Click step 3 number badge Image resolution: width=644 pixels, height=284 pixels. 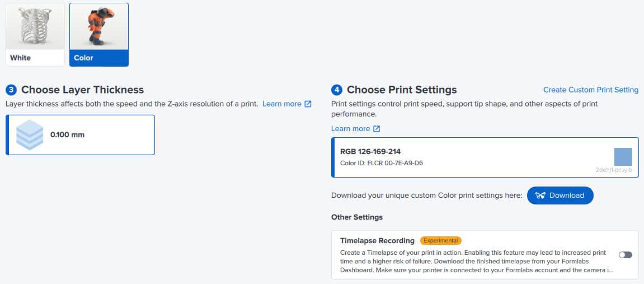[11, 90]
